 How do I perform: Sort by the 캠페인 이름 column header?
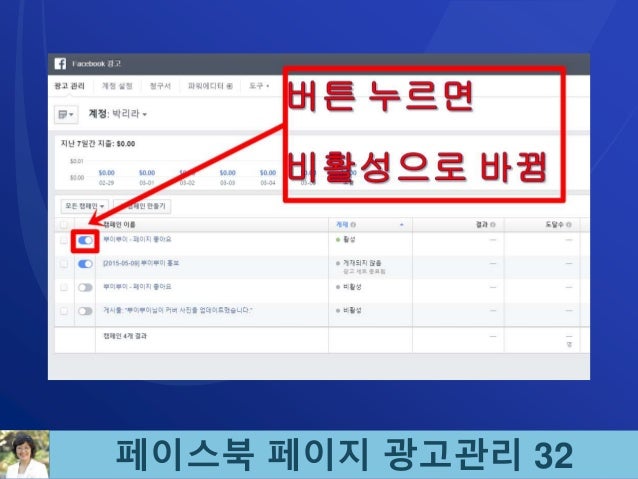click(x=119, y=225)
